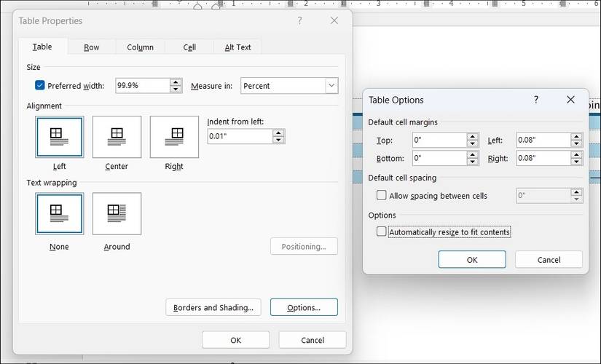This screenshot has width=601, height=364.
Task: Open Borders and Shading dialog
Action: click(x=213, y=307)
